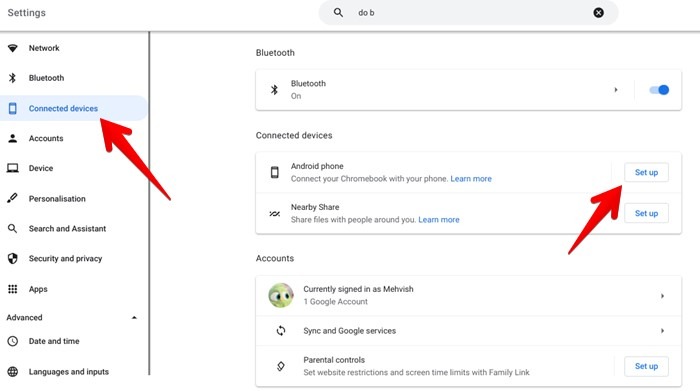Set up Parental controls
Viewport: 700px width, 391px height.
click(646, 366)
